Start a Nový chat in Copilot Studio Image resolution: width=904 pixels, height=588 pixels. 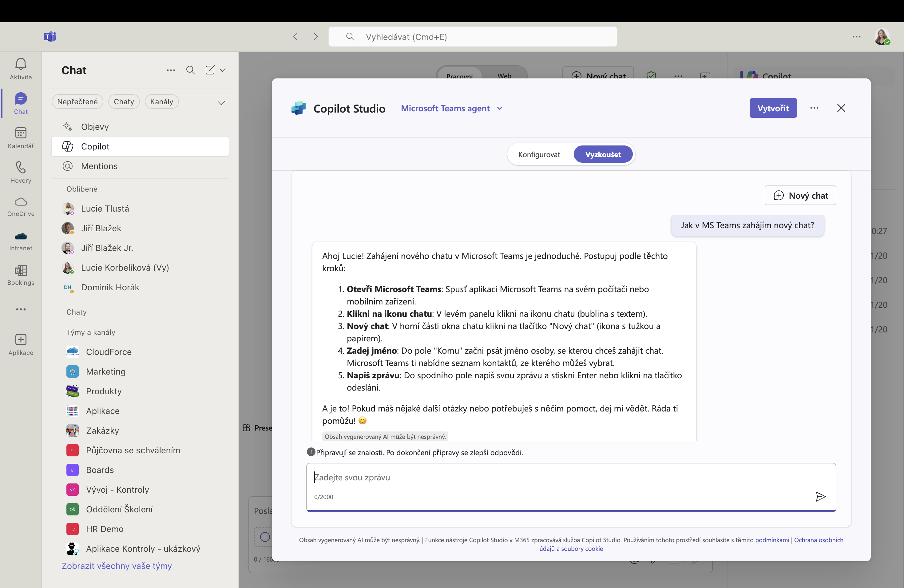pos(800,195)
